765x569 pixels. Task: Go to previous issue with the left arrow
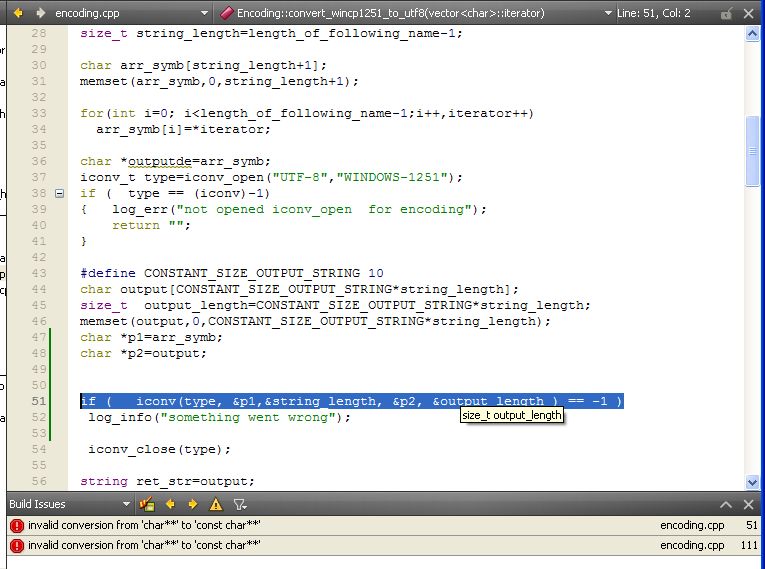coord(170,504)
